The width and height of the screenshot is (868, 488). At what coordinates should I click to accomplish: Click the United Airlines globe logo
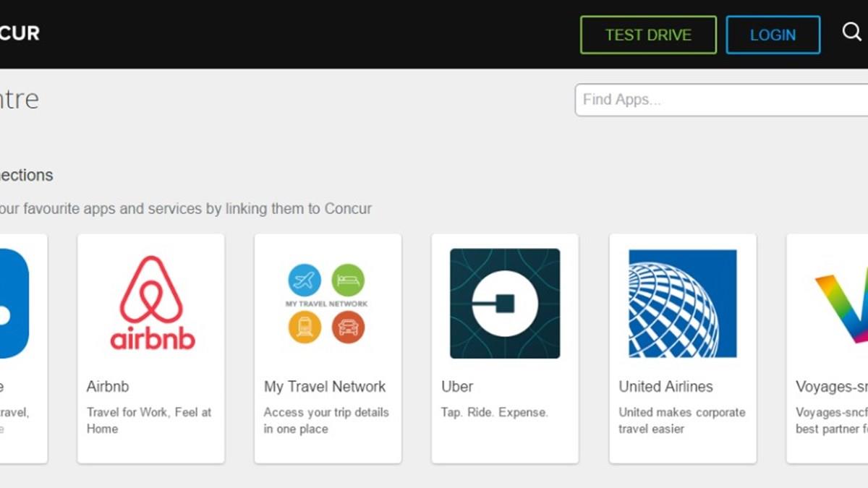pos(682,304)
